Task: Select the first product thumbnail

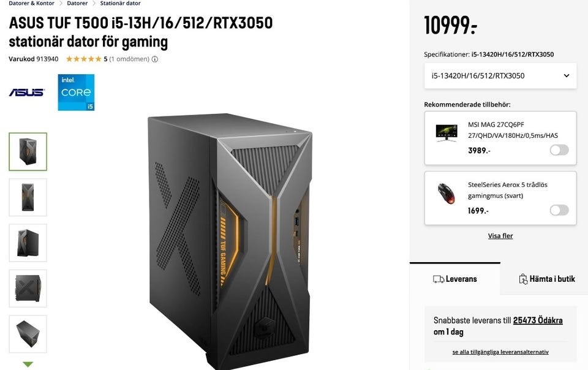Action: pos(28,151)
